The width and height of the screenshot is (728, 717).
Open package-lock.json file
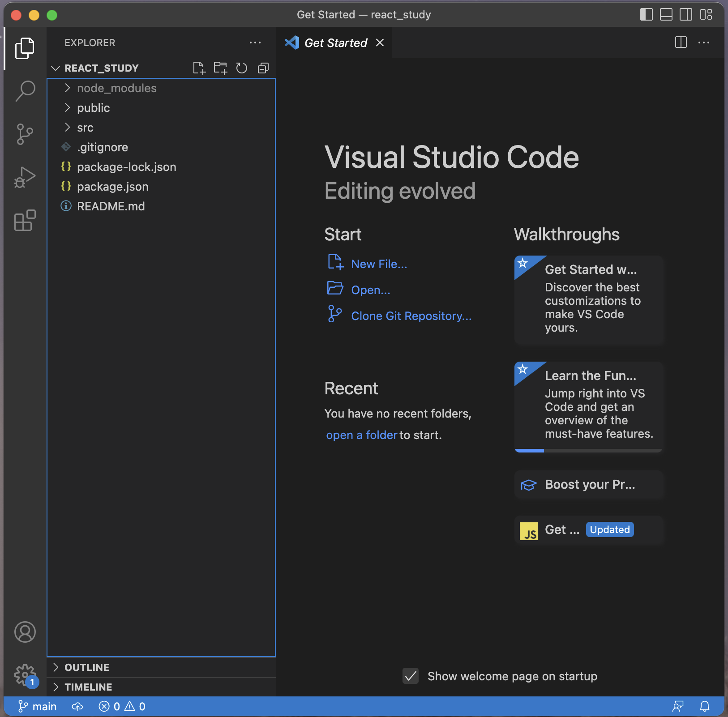pos(161,167)
